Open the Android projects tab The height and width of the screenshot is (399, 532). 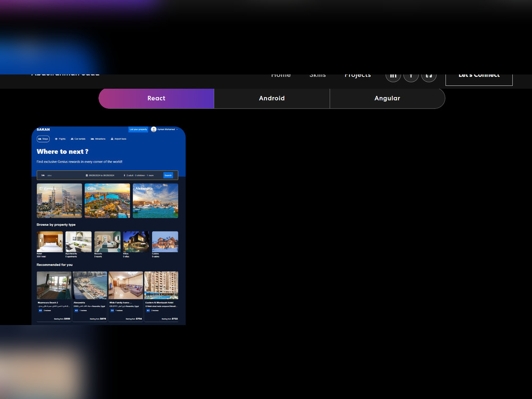pos(272,98)
